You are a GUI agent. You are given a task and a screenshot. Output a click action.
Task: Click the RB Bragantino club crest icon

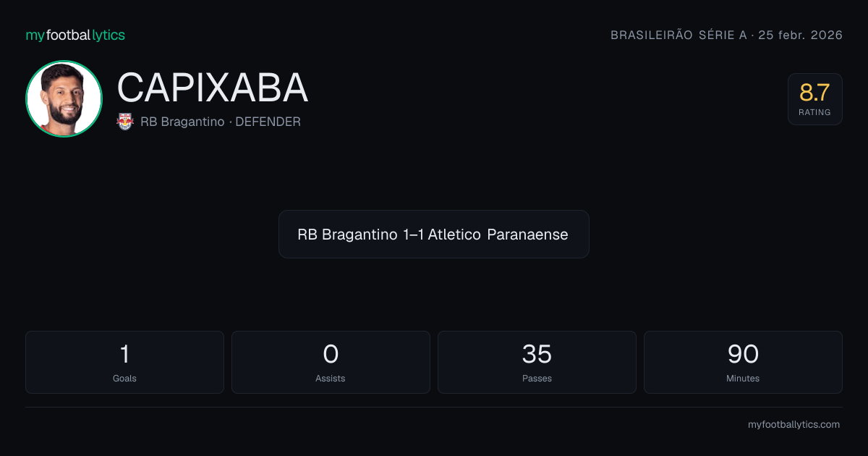(x=125, y=122)
